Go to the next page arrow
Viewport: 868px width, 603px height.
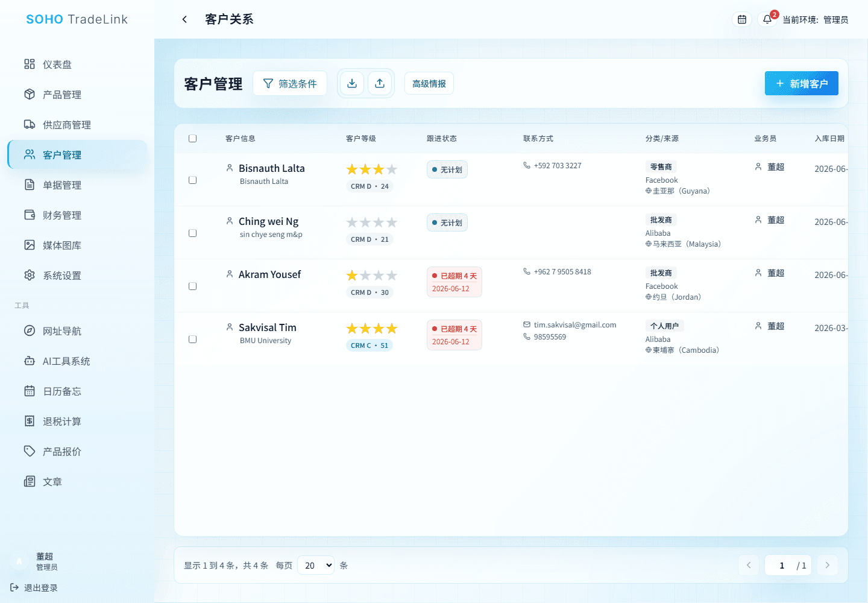point(827,565)
